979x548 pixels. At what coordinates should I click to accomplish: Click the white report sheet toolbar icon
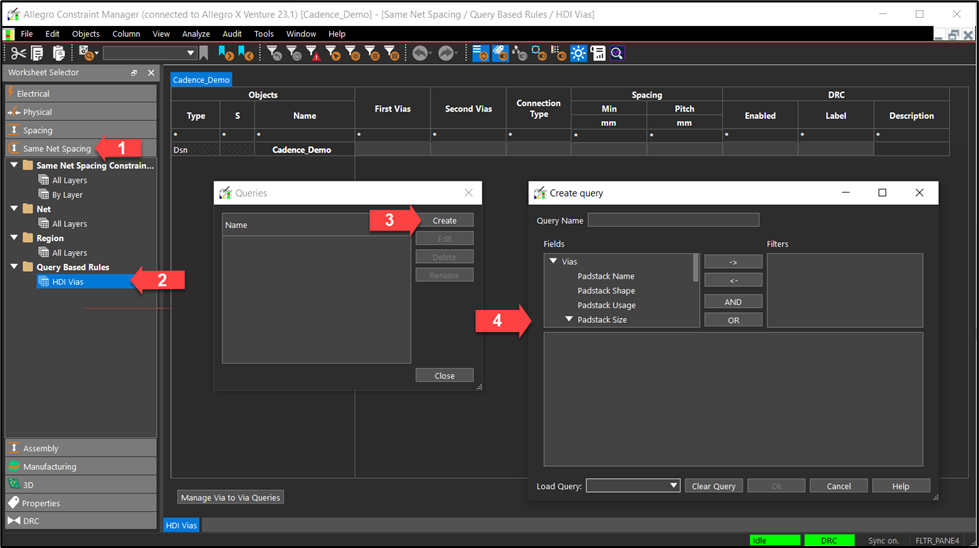pos(598,54)
